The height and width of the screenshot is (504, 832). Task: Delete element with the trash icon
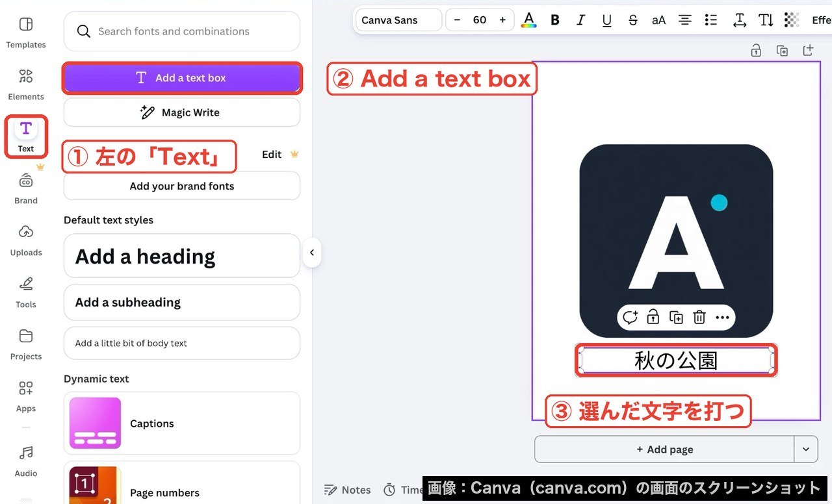[x=699, y=318]
